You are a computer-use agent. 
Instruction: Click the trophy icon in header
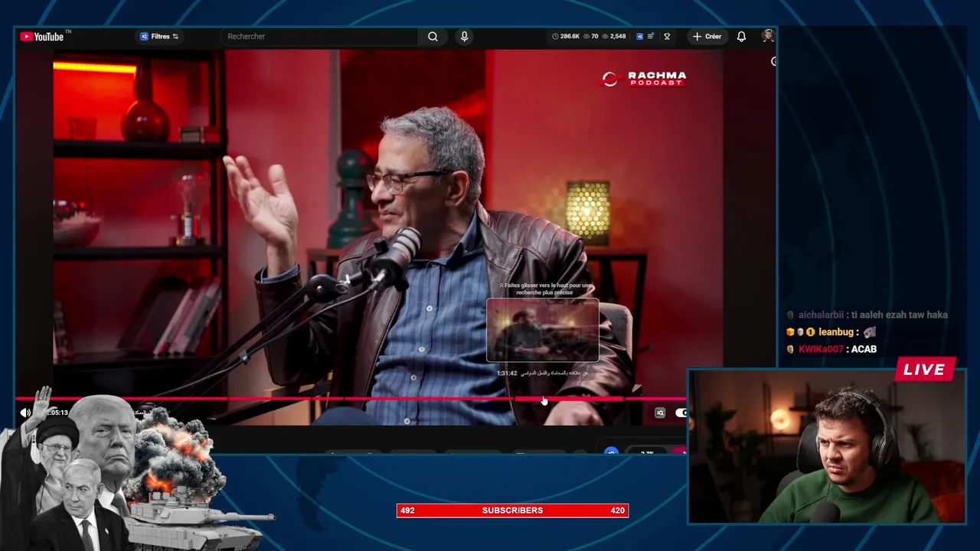[x=667, y=36]
